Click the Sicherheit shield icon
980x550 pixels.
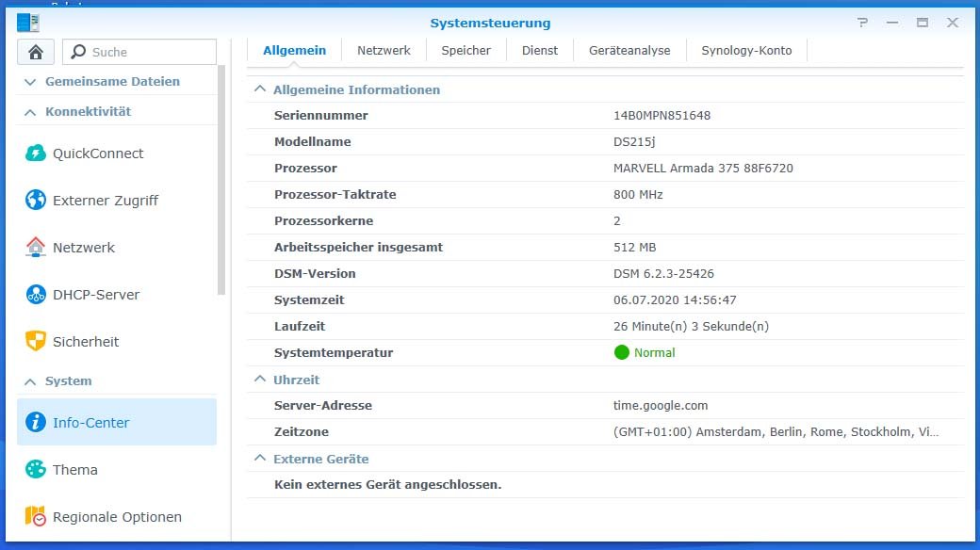(36, 341)
